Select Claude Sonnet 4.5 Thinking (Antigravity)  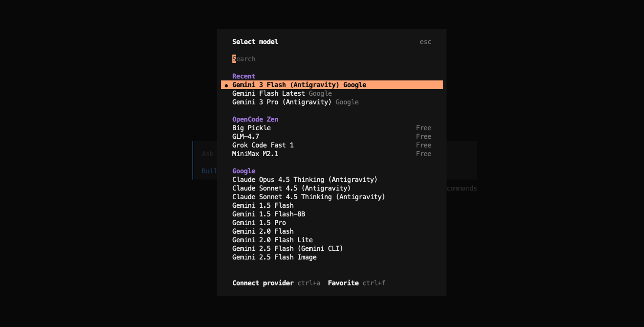pos(332,197)
